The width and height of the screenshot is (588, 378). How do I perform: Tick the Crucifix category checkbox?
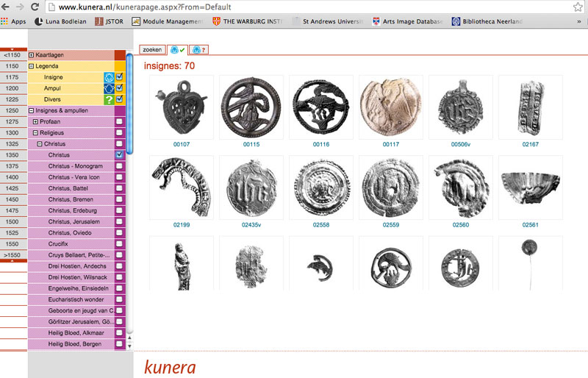click(x=119, y=243)
